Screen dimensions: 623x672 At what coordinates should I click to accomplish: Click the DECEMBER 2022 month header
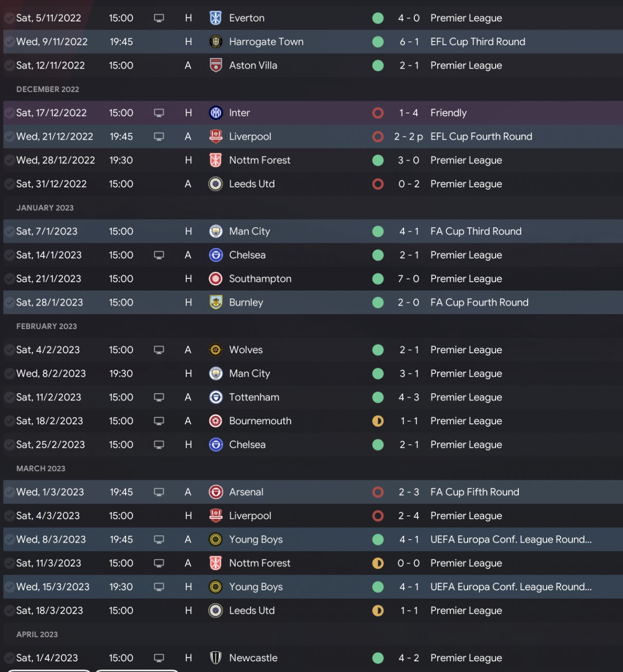pyautogui.click(x=48, y=90)
